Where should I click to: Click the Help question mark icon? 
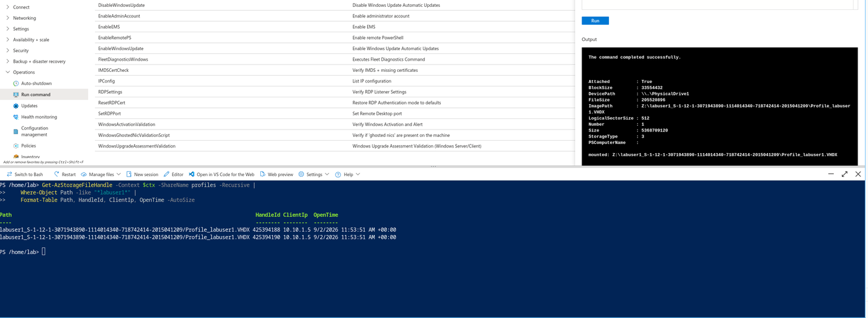[338, 174]
